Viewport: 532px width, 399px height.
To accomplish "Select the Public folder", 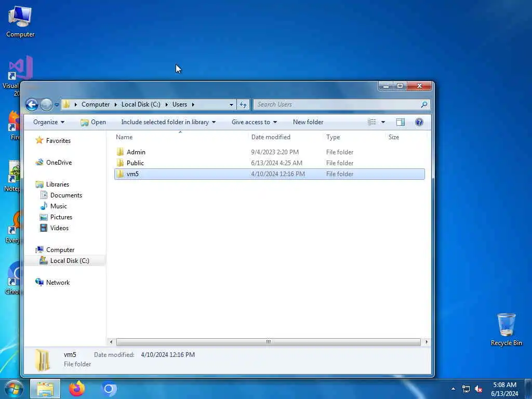I will click(136, 163).
